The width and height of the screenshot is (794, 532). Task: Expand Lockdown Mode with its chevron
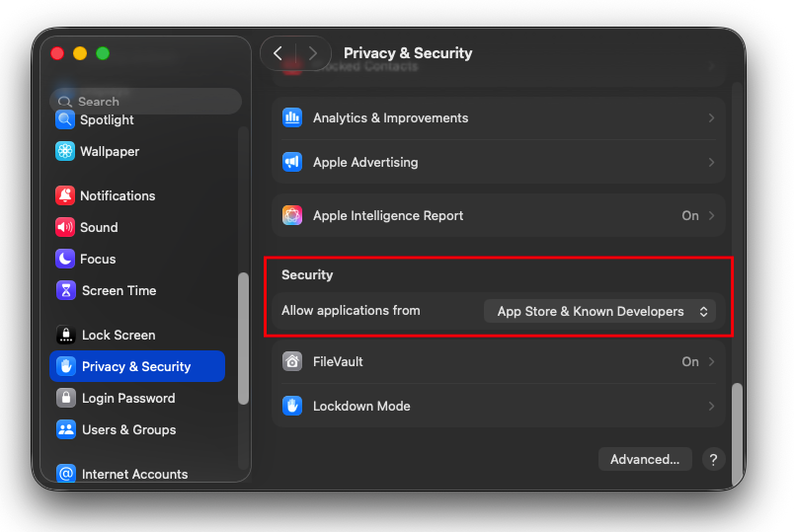pyautogui.click(x=711, y=407)
